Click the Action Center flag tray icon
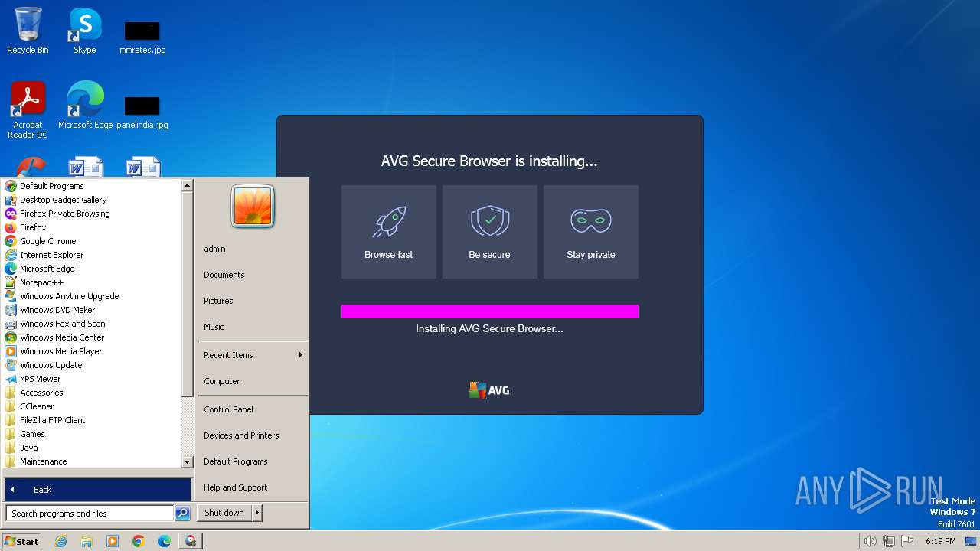Screen dimensions: 980x551 point(907,541)
